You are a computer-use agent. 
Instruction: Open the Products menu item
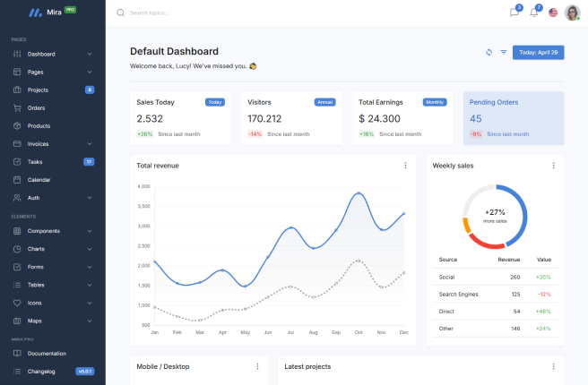(x=53, y=126)
